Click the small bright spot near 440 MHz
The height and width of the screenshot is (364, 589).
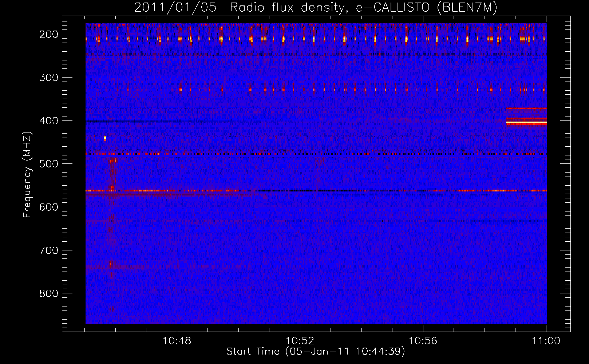pyautogui.click(x=105, y=138)
